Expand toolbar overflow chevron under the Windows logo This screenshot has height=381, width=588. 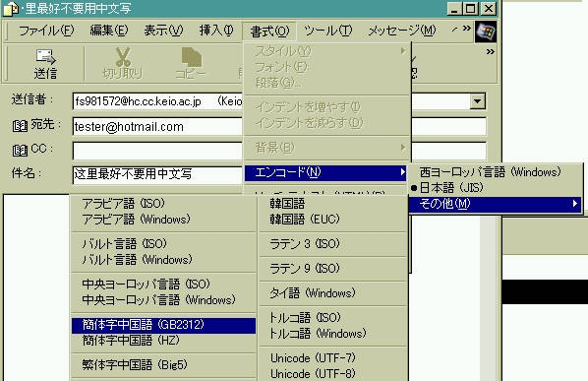point(490,52)
